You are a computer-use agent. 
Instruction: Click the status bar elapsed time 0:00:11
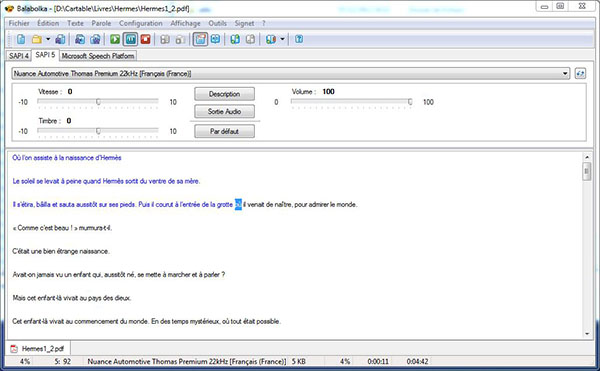coord(378,361)
